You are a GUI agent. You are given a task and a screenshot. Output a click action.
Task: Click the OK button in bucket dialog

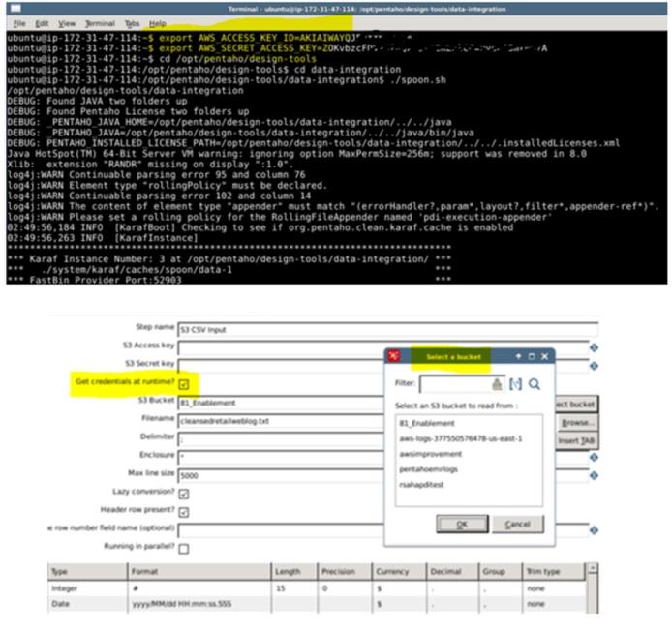[462, 524]
